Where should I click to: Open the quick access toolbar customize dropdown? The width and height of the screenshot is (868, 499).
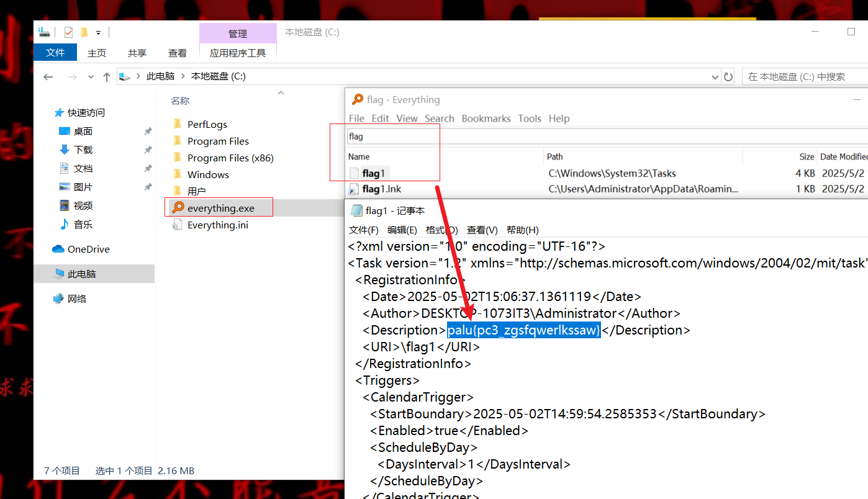(x=98, y=32)
